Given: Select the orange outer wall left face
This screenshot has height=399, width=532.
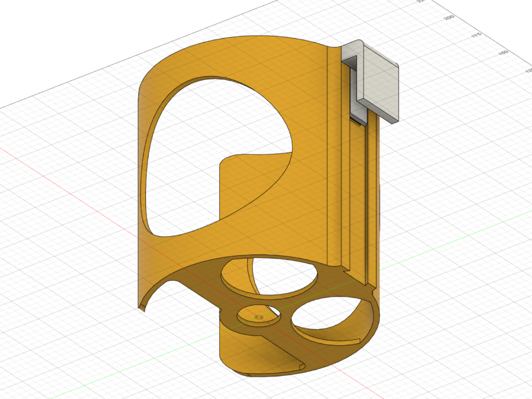Looking at the screenshot, I should (x=143, y=264).
